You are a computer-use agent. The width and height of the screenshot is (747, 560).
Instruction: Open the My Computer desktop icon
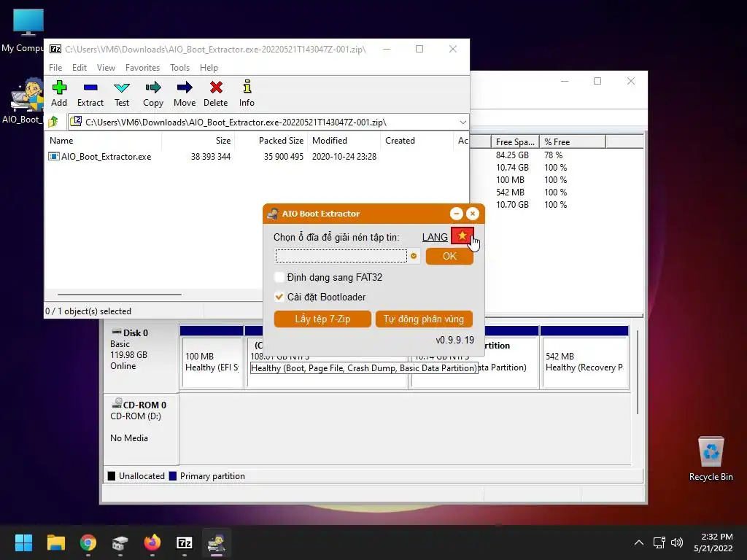point(28,31)
